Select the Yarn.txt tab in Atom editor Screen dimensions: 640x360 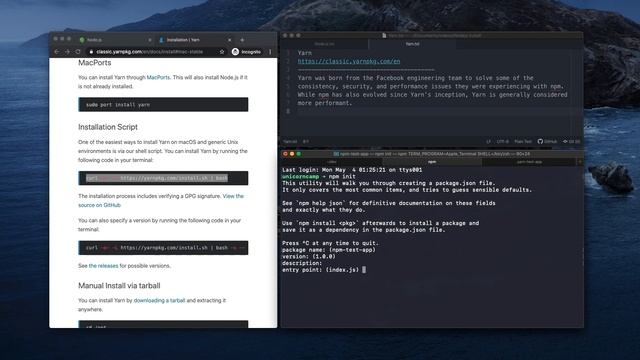412,44
